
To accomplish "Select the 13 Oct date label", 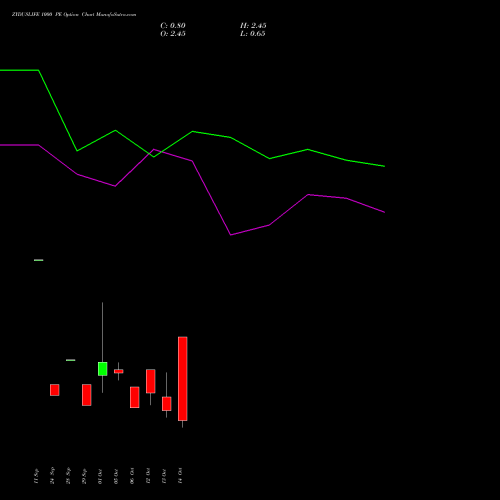I will pyautogui.click(x=164, y=476).
